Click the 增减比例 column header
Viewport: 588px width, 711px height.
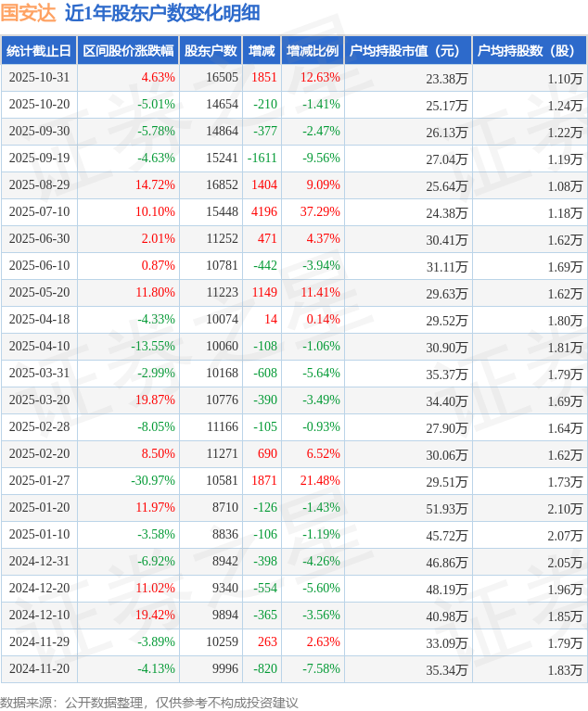(313, 51)
